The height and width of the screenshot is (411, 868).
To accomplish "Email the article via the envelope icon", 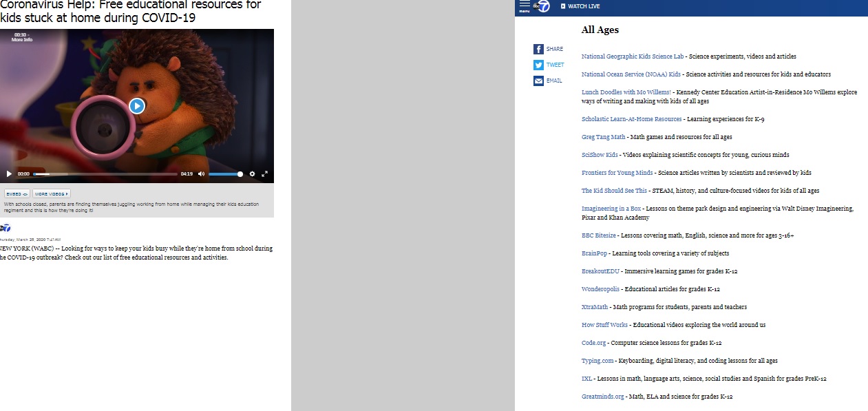I will point(538,81).
